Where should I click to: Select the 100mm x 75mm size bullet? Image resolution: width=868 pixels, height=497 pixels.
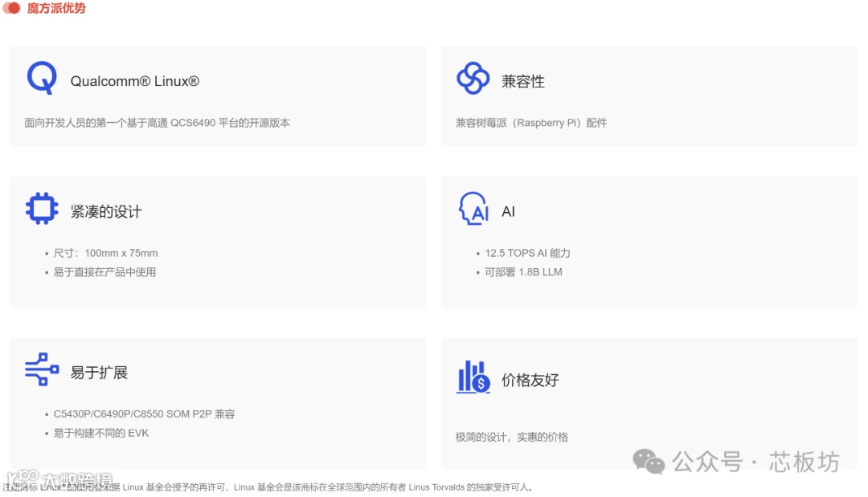coord(106,253)
